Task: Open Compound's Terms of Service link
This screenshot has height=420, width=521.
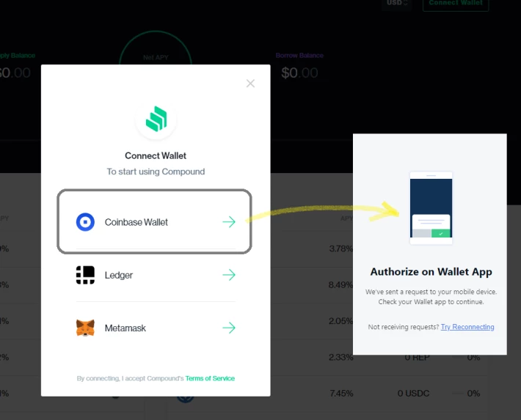Action: (210, 378)
